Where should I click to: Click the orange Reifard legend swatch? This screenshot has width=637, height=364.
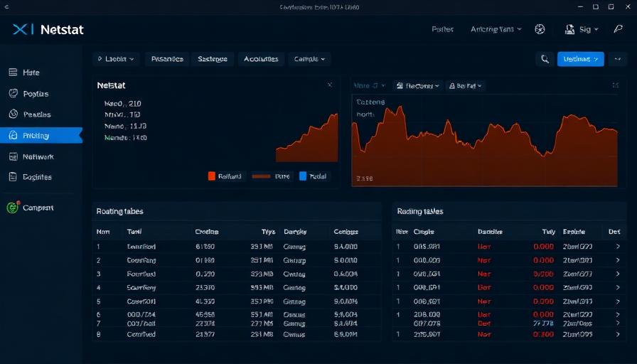point(211,176)
